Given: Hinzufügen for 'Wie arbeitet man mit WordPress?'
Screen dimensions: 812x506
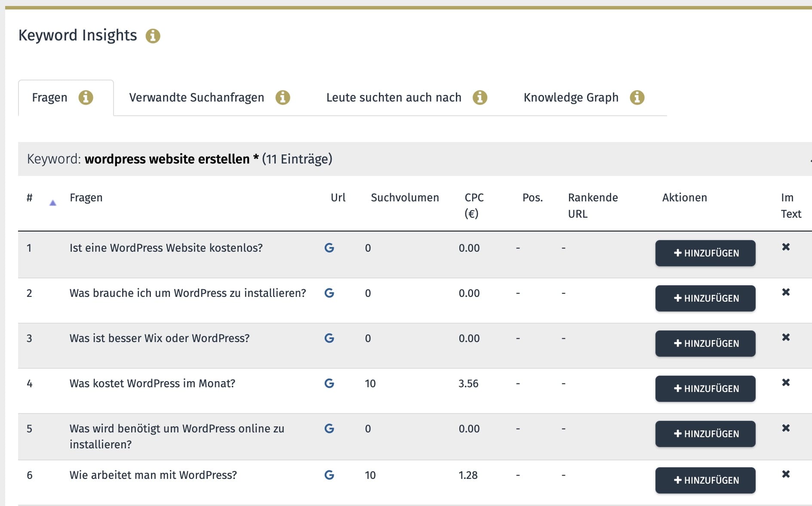Looking at the screenshot, I should (705, 480).
